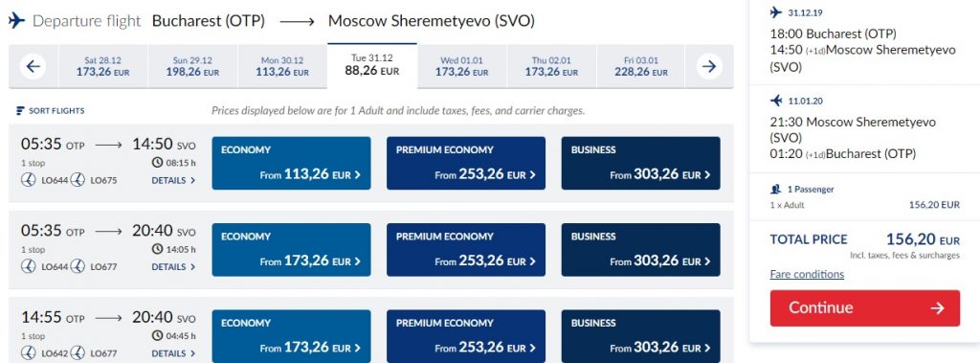Click the LOT logo beside LO644 on the 14:50 flight

point(28,180)
